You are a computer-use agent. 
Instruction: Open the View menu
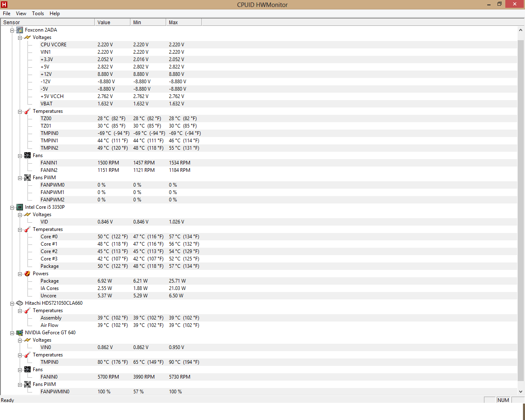coord(21,14)
